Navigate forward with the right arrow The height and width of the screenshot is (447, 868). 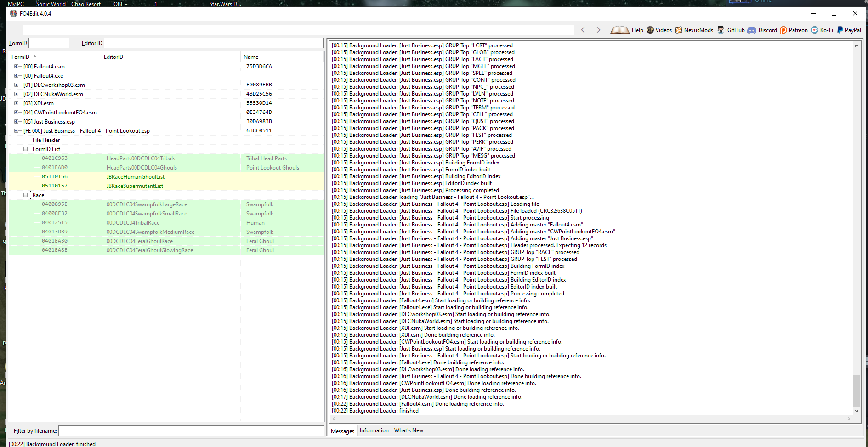pos(598,30)
